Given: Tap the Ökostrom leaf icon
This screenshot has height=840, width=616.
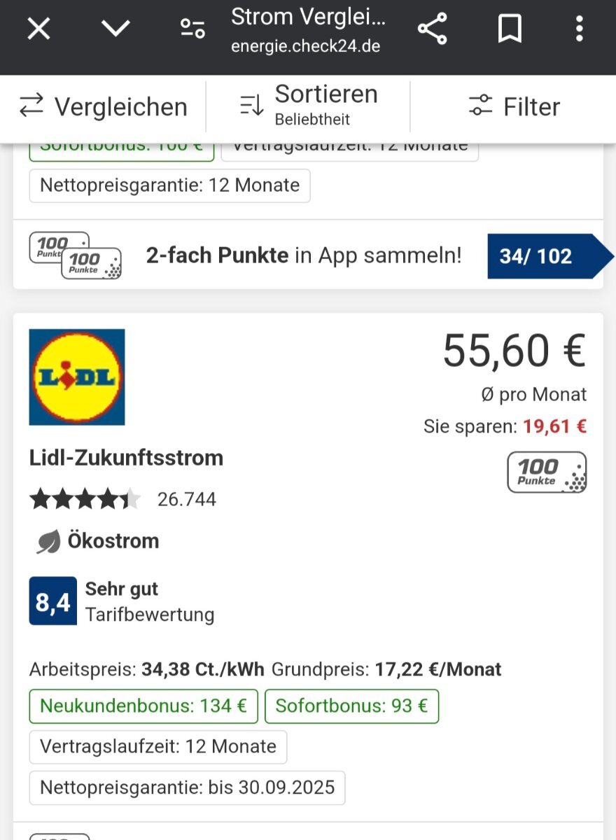Looking at the screenshot, I should coord(48,541).
